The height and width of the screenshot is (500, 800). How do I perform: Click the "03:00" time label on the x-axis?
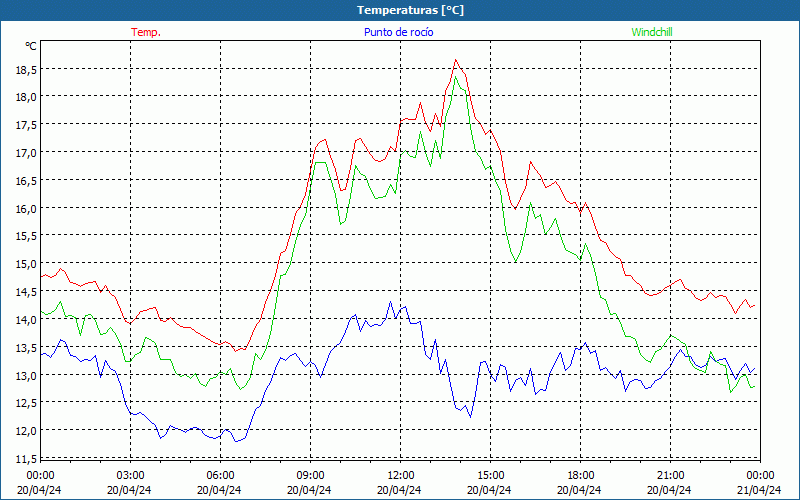(x=130, y=476)
